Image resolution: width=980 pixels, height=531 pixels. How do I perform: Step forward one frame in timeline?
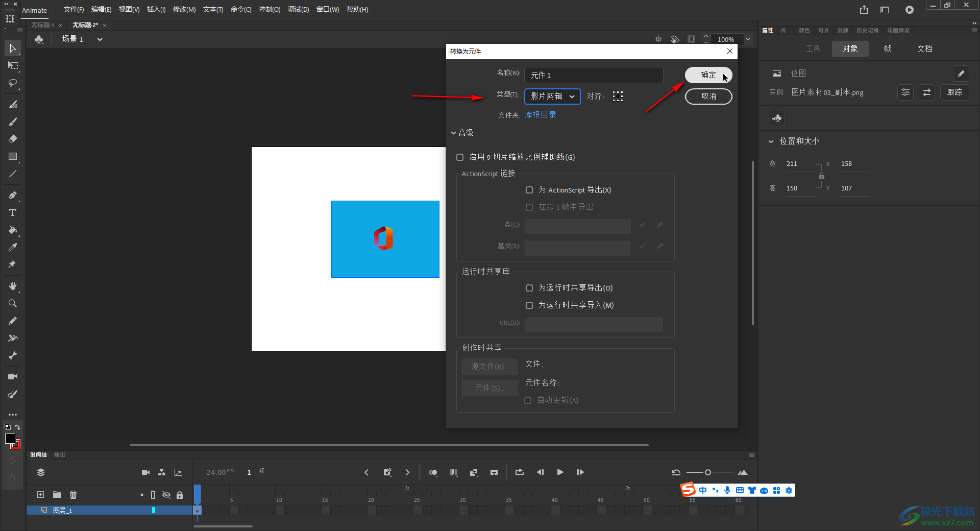[580, 472]
